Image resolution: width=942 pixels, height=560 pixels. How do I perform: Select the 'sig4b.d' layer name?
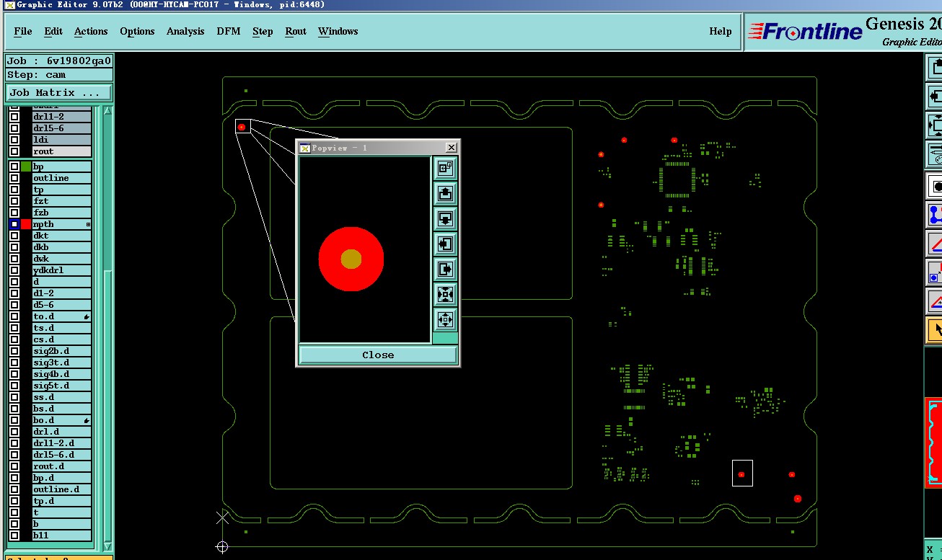coord(62,374)
